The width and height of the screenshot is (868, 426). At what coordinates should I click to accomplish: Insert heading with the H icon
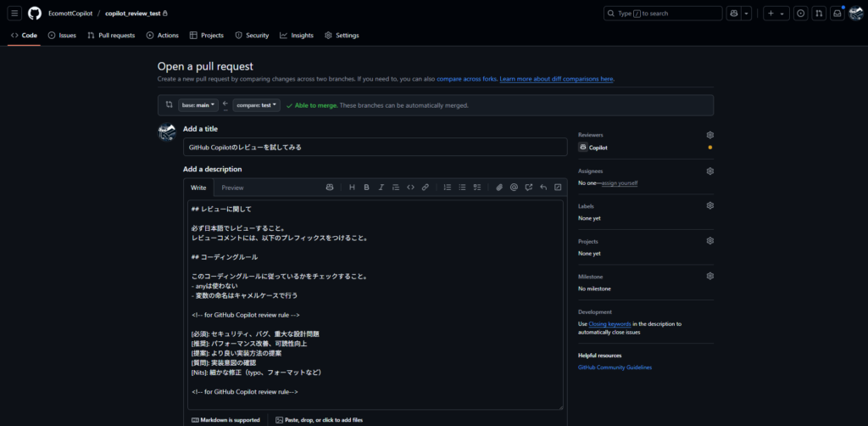(x=352, y=188)
